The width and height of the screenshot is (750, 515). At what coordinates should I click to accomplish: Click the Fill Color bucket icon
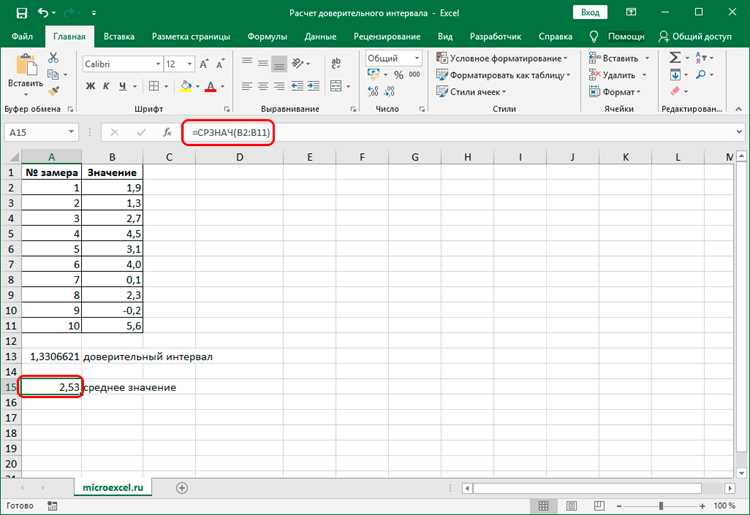click(185, 86)
